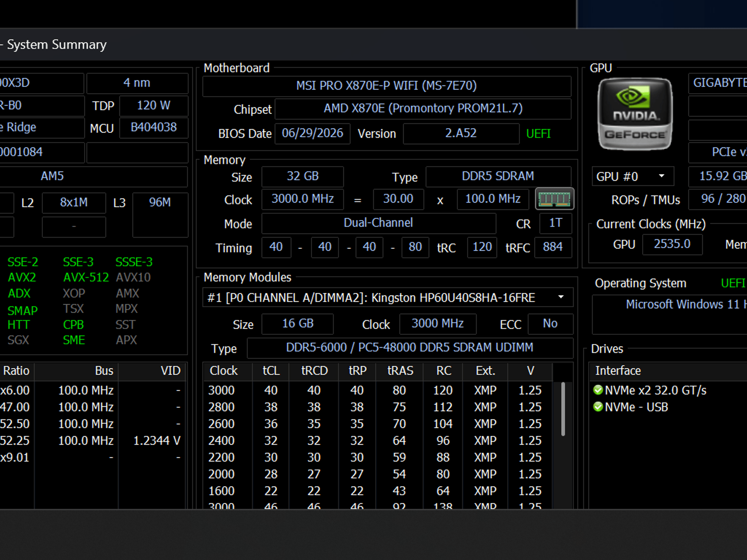Image resolution: width=747 pixels, height=560 pixels.
Task: Click the ECC field showing No
Action: point(550,324)
